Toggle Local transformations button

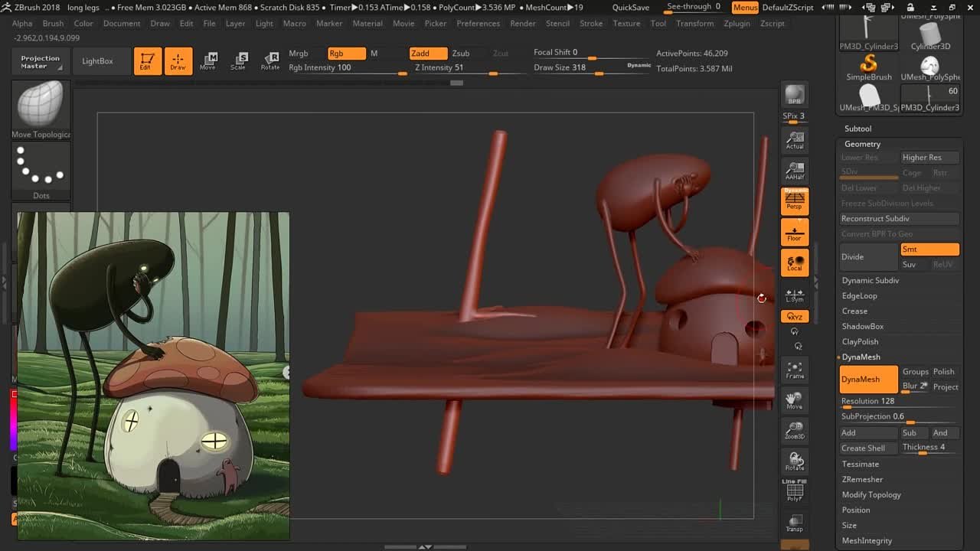795,262
